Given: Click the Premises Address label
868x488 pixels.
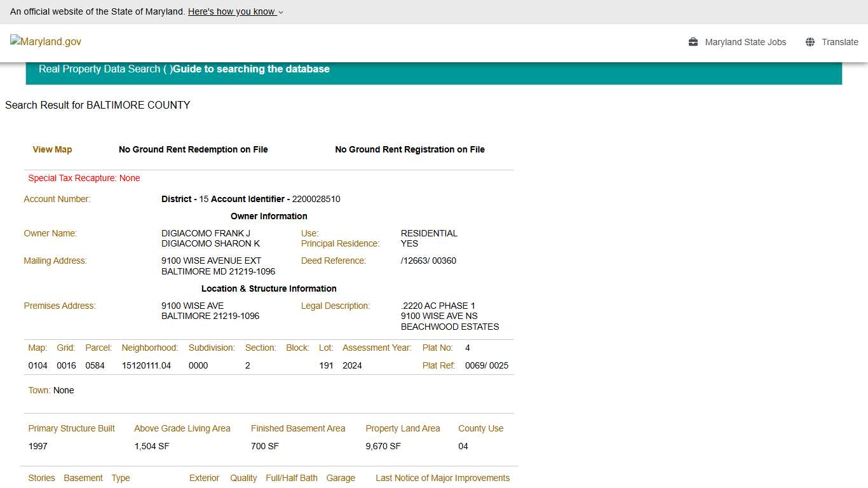Looking at the screenshot, I should pyautogui.click(x=59, y=306).
